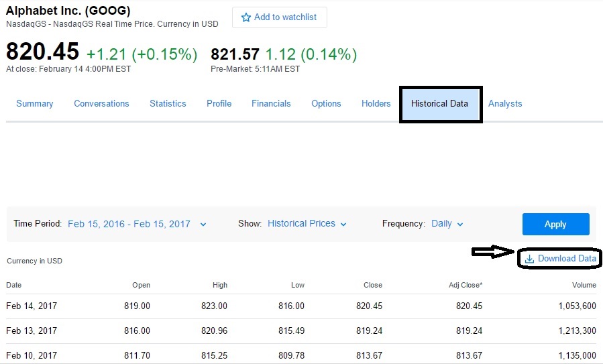Image resolution: width=603 pixels, height=364 pixels.
Task: Click the Volume column header
Action: point(584,285)
